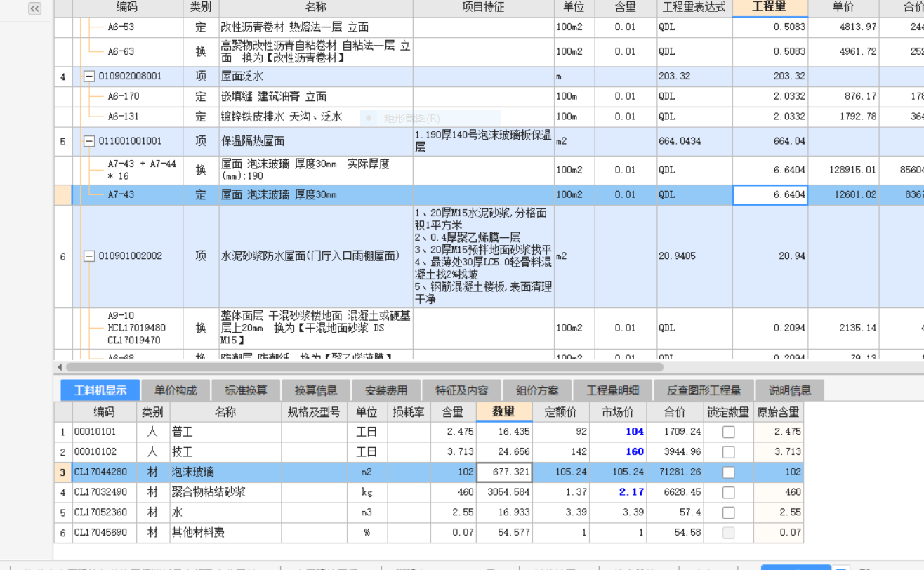This screenshot has height=570, width=924.
Task: Open the 单价构成 tab
Action: tap(176, 390)
